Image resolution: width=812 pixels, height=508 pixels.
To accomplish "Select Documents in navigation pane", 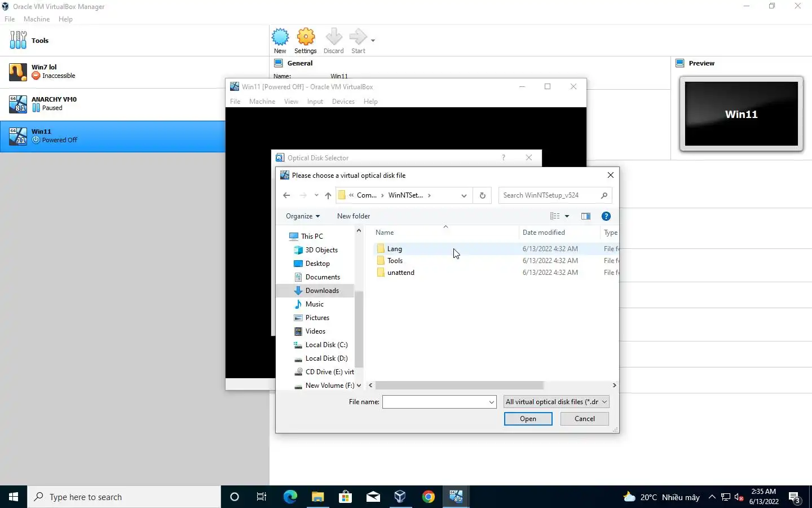I will (323, 277).
